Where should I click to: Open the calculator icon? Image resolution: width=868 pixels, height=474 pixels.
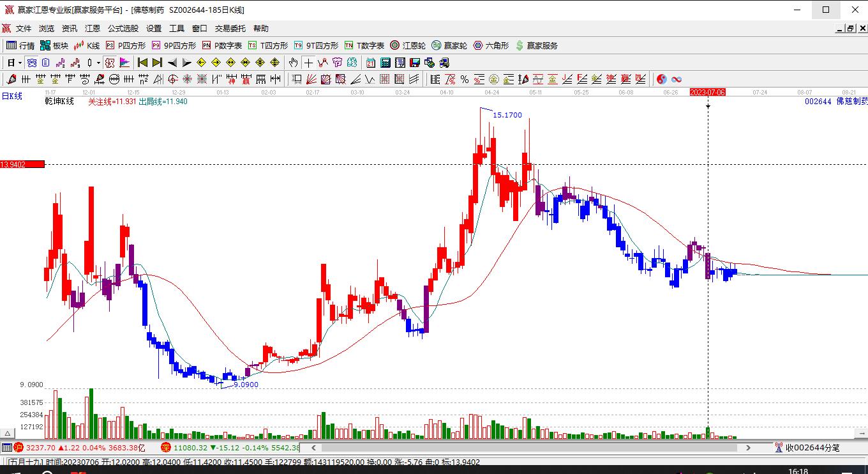coord(385,63)
